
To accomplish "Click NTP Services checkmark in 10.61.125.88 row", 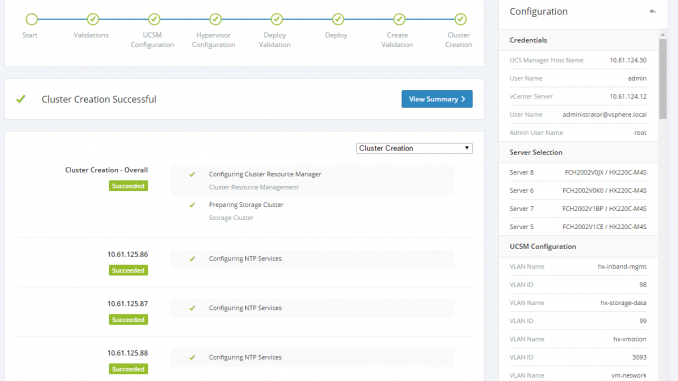I will click(192, 357).
